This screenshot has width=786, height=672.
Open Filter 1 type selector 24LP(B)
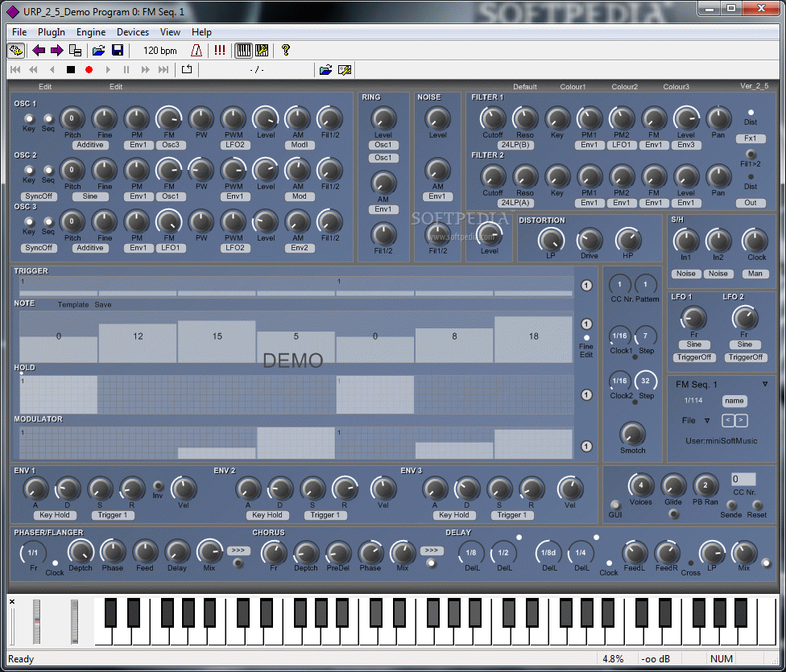515,145
